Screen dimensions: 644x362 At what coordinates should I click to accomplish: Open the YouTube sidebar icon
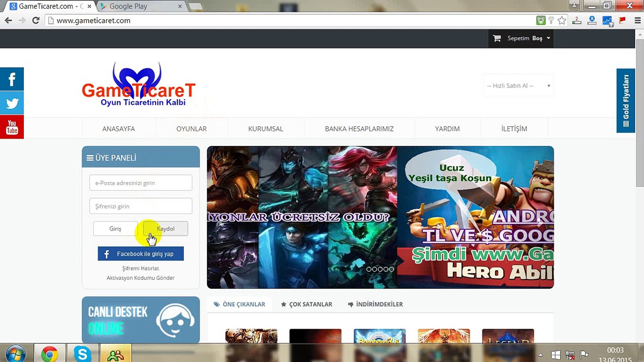(x=12, y=127)
